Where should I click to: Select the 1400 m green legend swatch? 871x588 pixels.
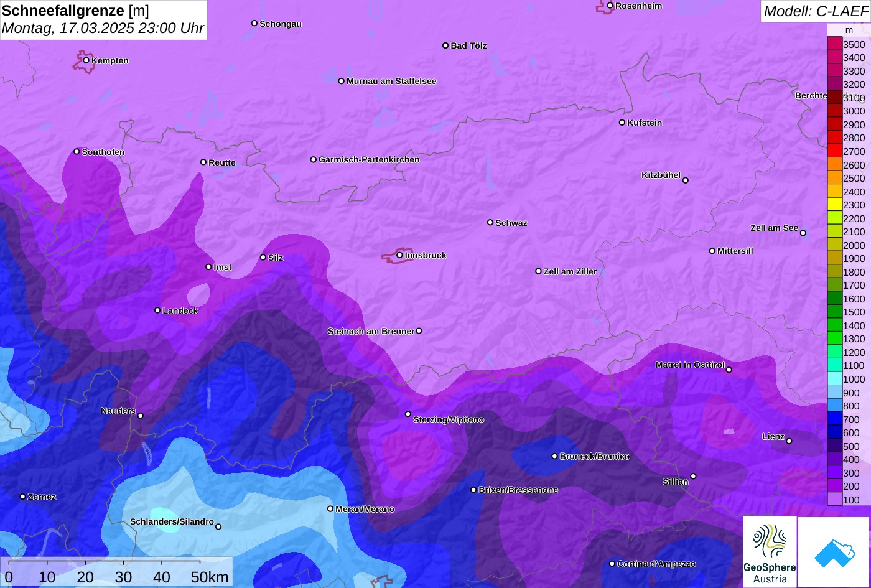[x=834, y=325]
